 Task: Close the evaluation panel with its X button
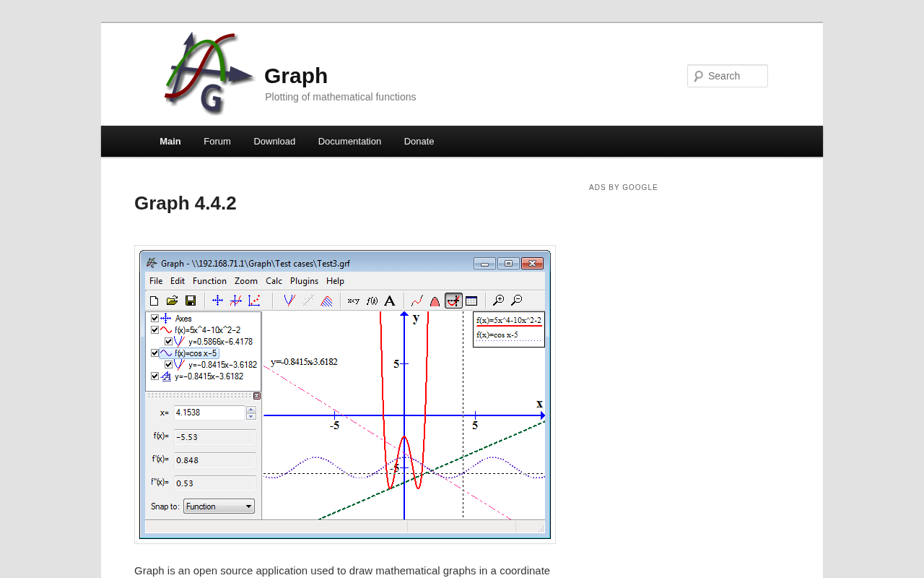pyautogui.click(x=256, y=396)
